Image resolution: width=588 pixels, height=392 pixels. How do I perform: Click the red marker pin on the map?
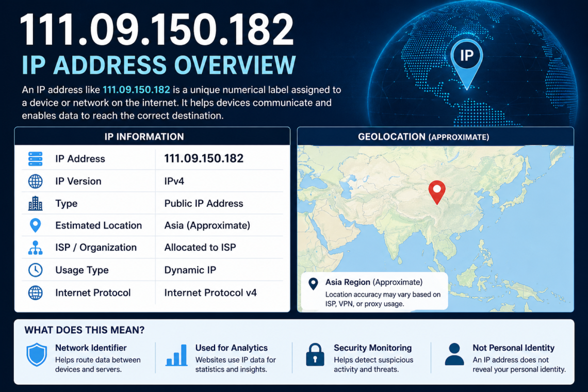click(x=437, y=191)
